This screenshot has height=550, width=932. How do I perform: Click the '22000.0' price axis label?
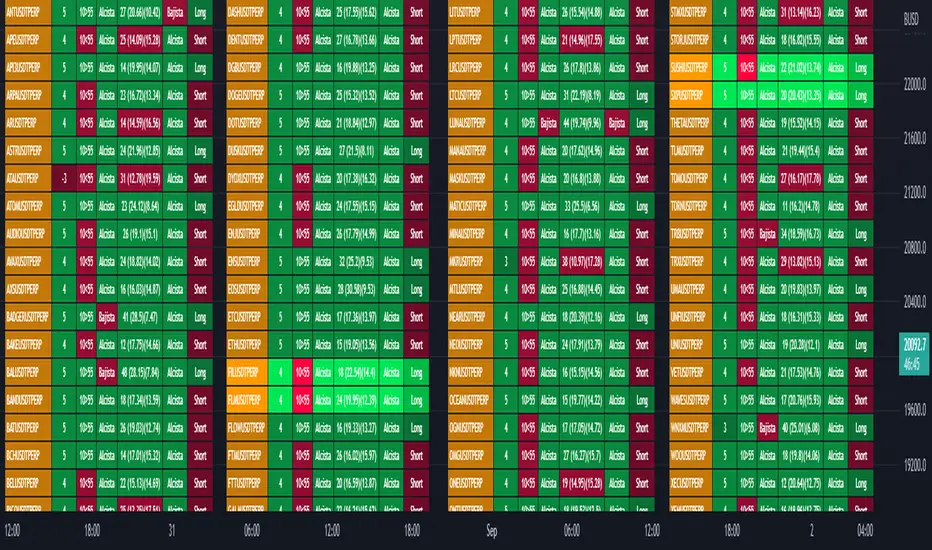914,84
